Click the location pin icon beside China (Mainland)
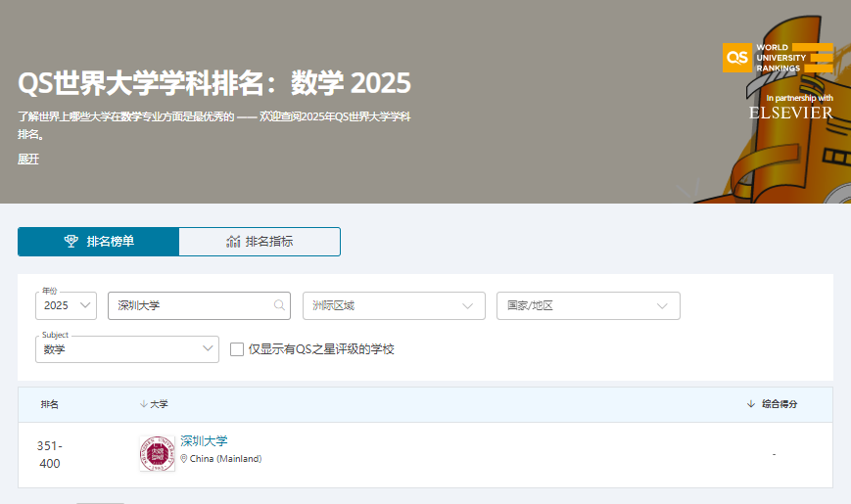Screen dimensions: 851x504 (x=184, y=459)
